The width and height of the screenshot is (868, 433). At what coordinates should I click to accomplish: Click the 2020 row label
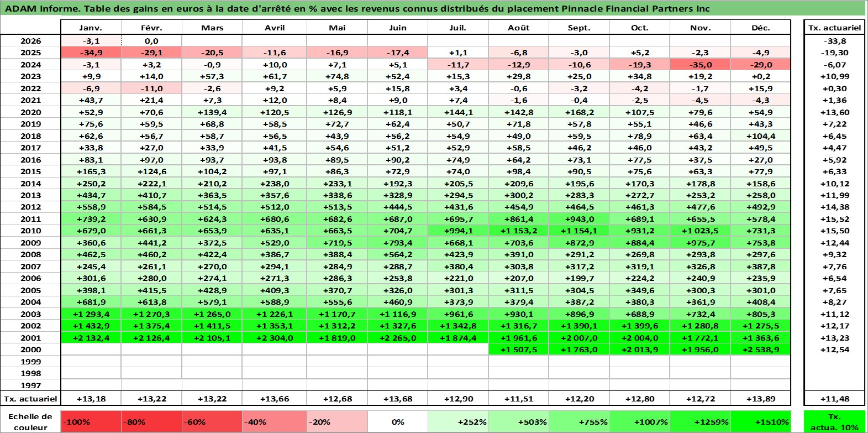[x=30, y=112]
